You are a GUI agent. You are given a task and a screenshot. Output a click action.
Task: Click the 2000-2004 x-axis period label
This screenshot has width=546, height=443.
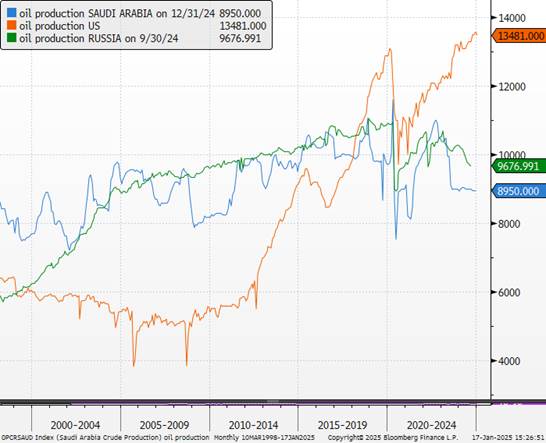75,425
